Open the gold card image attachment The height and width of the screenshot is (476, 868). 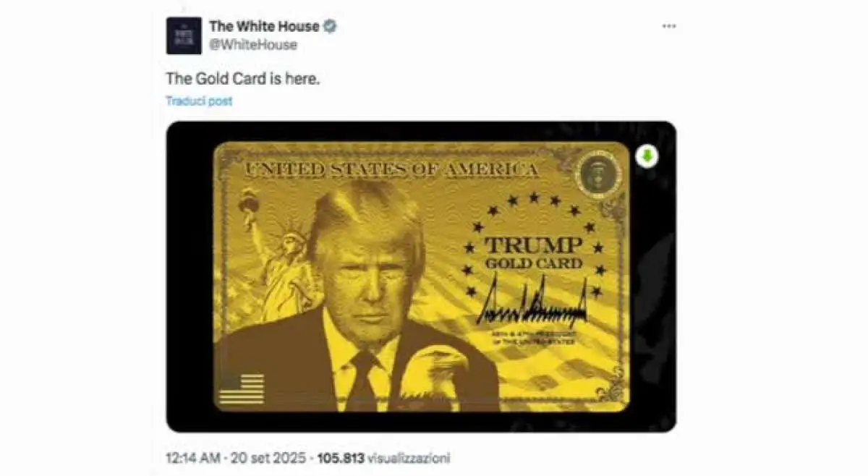click(x=421, y=277)
